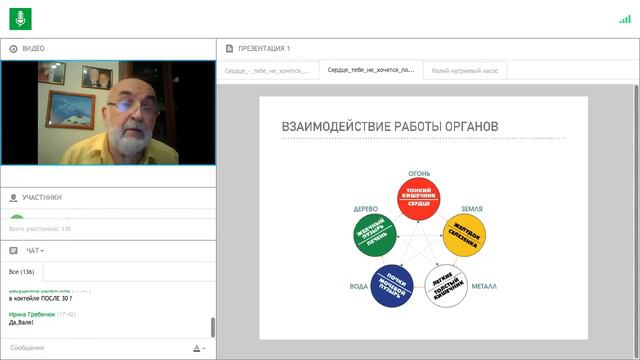Switch to first Сердце presentation tab

click(268, 71)
